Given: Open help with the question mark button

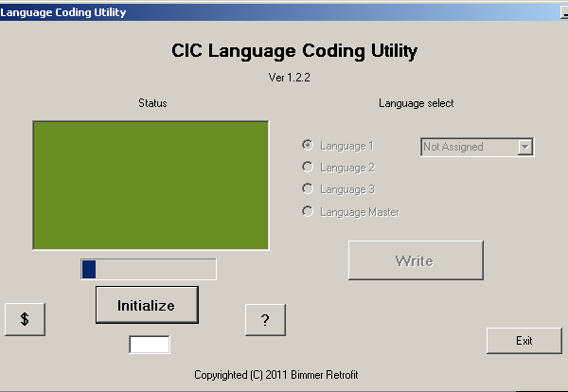Looking at the screenshot, I should (x=265, y=320).
